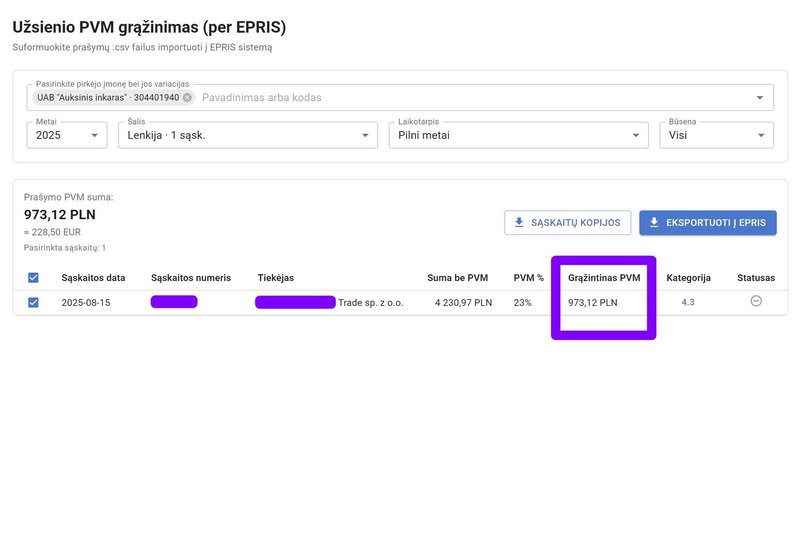Uncheck the 2025-08-15 invoice row checkbox
The image size is (800, 555).
tap(33, 302)
